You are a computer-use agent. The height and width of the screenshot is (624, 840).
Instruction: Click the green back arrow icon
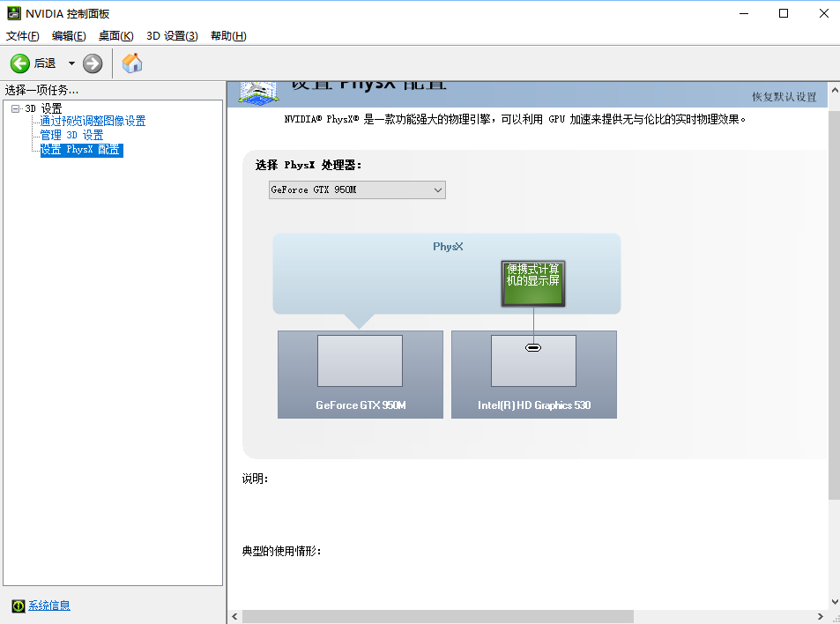[x=19, y=63]
